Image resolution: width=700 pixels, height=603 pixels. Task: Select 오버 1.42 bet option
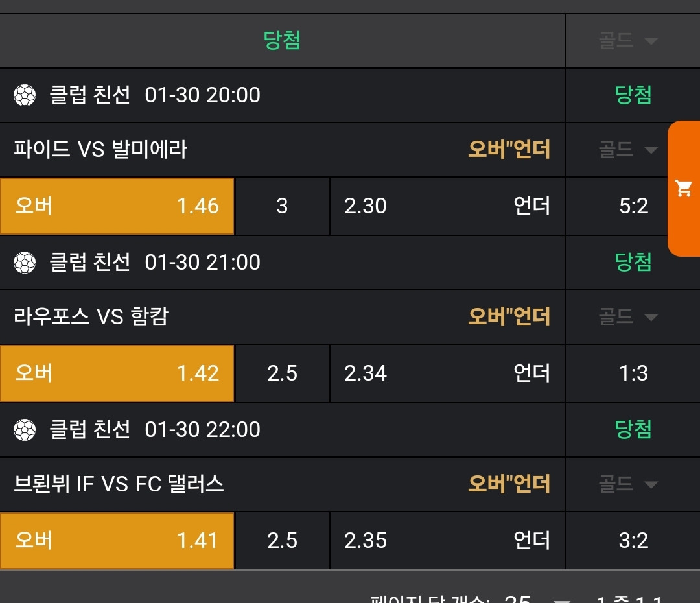pos(117,373)
